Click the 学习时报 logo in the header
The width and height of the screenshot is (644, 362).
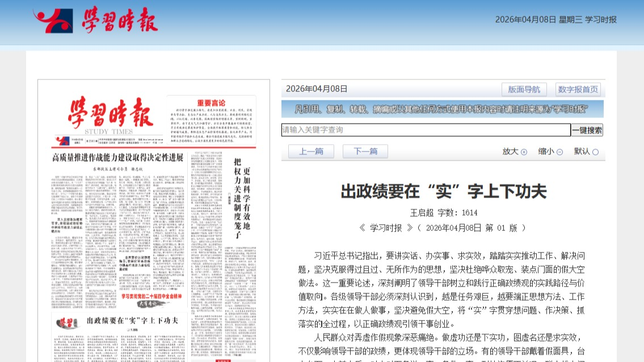[x=95, y=20]
